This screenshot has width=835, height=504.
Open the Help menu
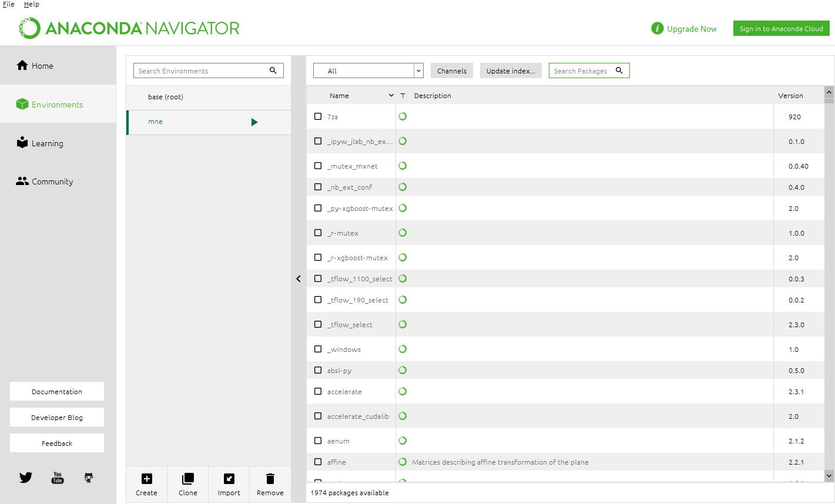point(32,4)
